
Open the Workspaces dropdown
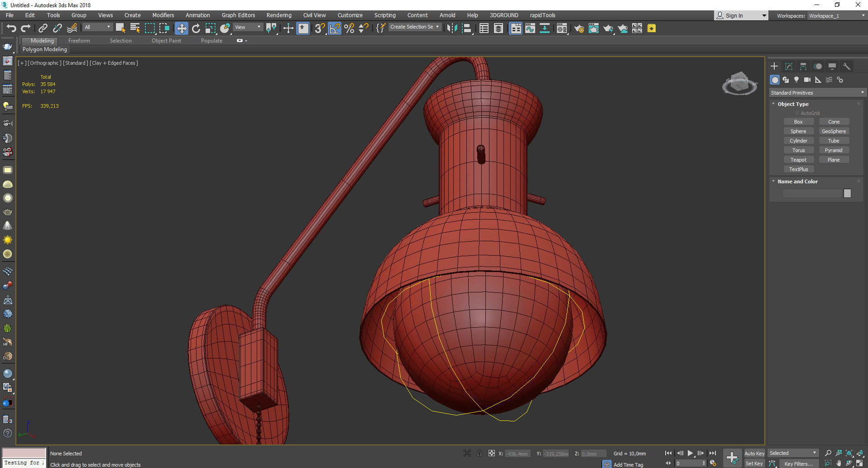click(837, 16)
